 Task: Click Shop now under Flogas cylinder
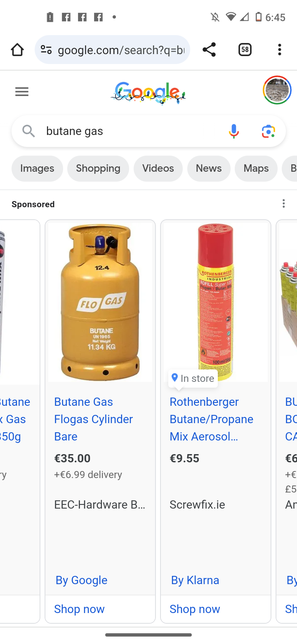80,609
